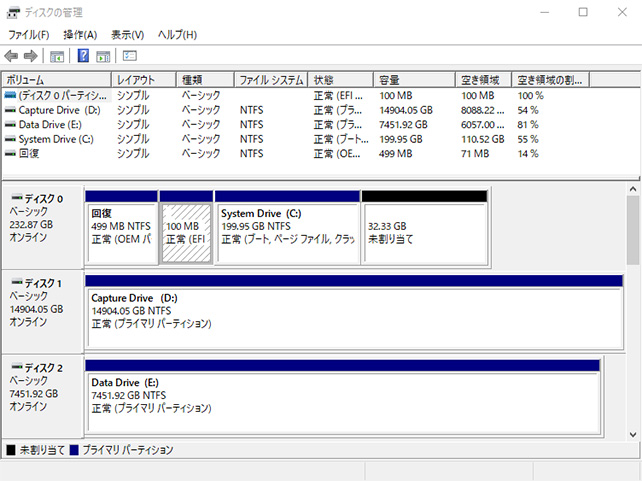
Task: Click the show/hide action pane icon
Action: pyautogui.click(x=103, y=56)
